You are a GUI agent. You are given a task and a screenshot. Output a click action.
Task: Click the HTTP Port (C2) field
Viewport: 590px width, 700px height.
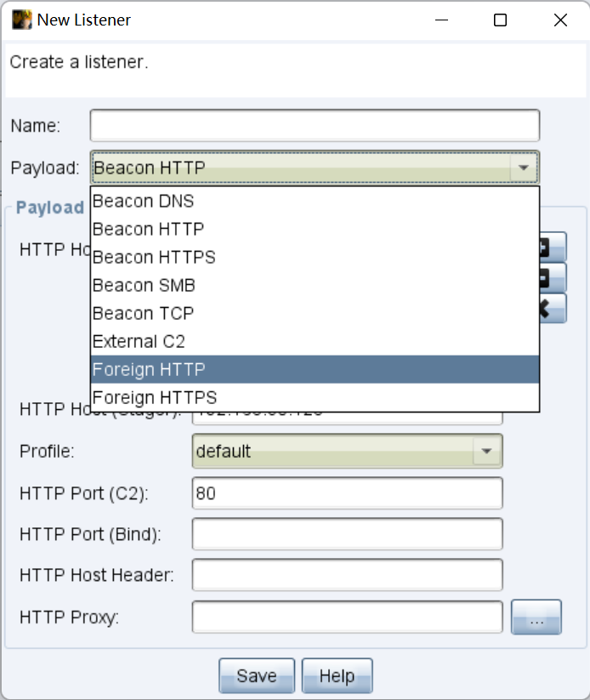(x=347, y=492)
